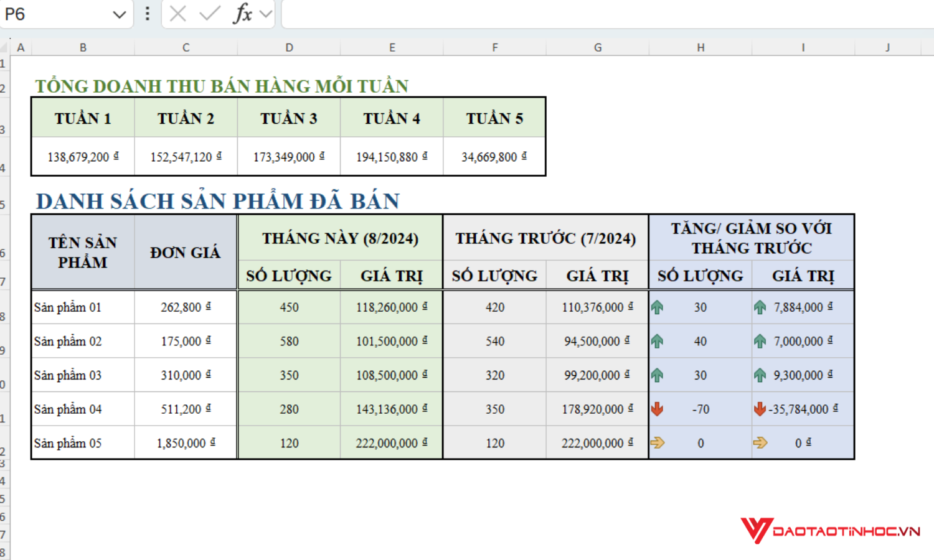Select the title TỔNG DOANH THU BÁN HÀNG MỖI TUẦN
Screen dimensions: 934x560
tap(222, 86)
